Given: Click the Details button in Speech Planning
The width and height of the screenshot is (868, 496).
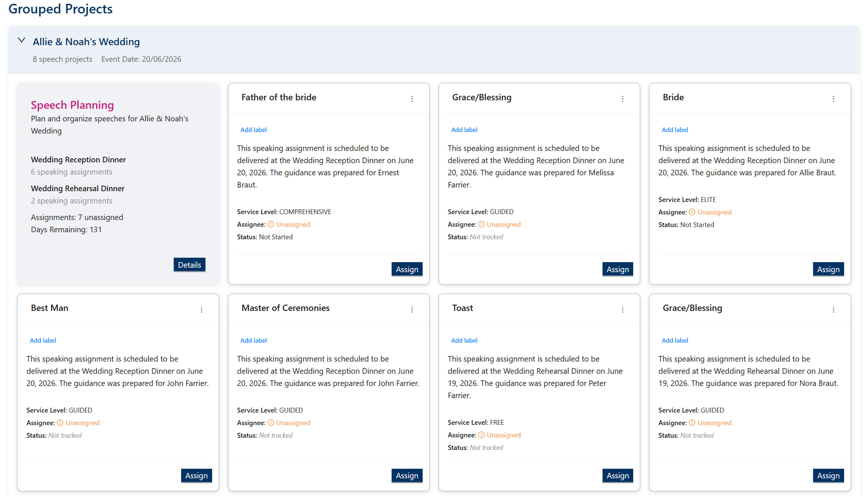Looking at the screenshot, I should point(189,265).
